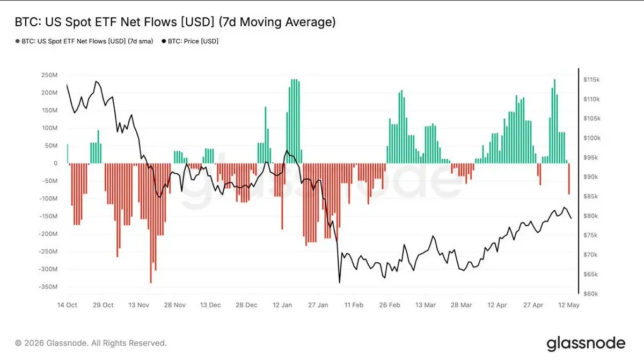Viewport: 644px width, 362px height.
Task: Click the BTC: Price [USD] legend label
Action: pos(193,41)
